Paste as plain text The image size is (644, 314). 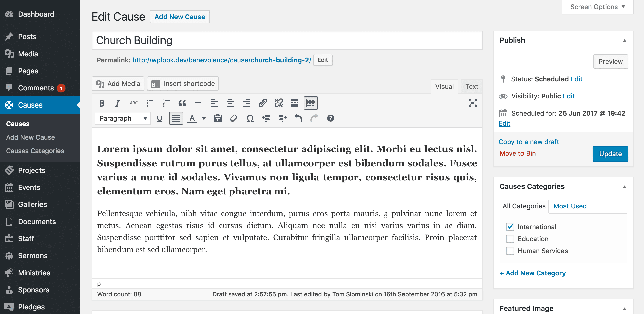218,118
